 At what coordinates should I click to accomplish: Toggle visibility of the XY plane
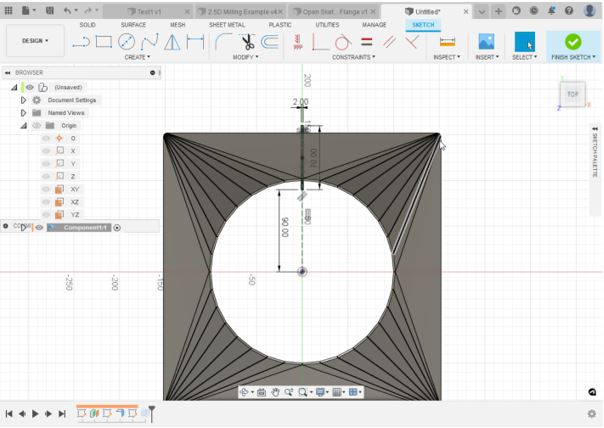point(46,189)
